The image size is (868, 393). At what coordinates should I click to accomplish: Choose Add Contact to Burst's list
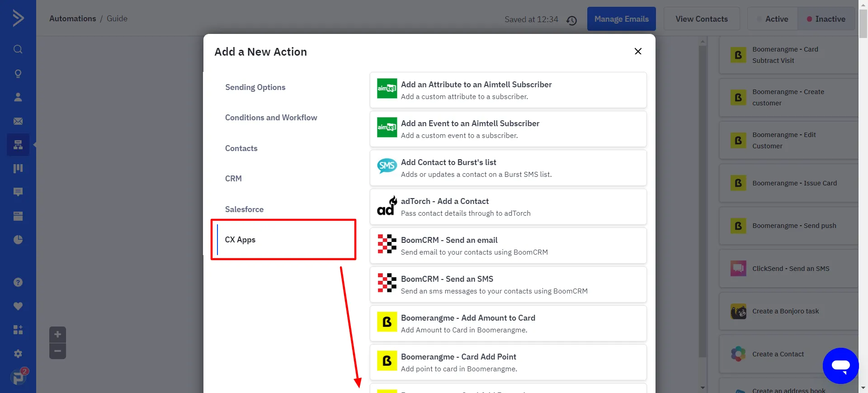coord(508,168)
